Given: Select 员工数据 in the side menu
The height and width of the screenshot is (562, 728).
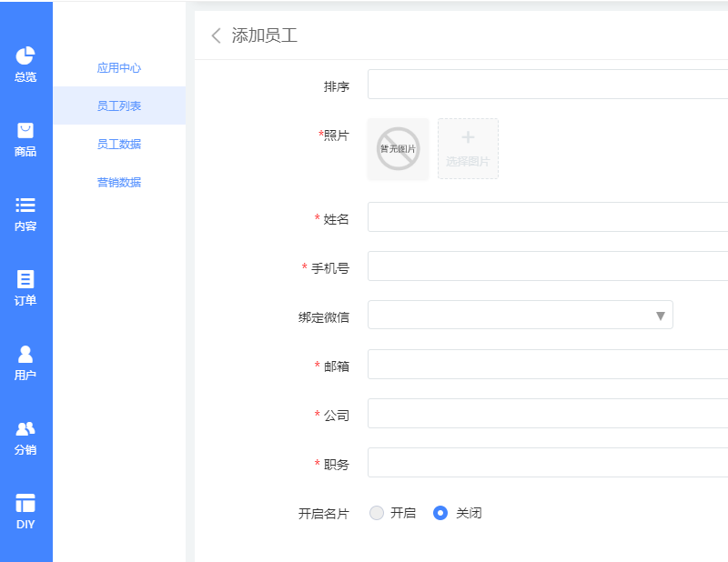Looking at the screenshot, I should pos(119,144).
